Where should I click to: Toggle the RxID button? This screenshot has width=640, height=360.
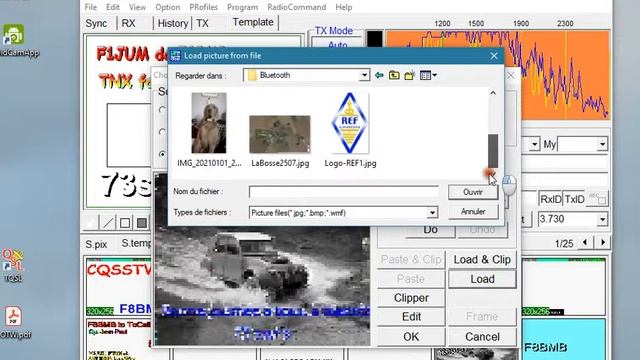[x=551, y=199]
